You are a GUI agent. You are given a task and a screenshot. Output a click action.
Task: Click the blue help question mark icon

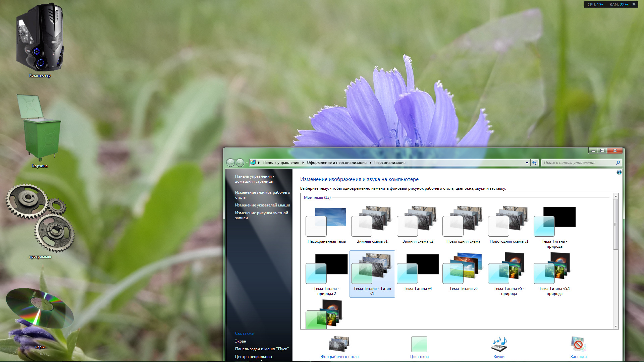[x=619, y=172]
